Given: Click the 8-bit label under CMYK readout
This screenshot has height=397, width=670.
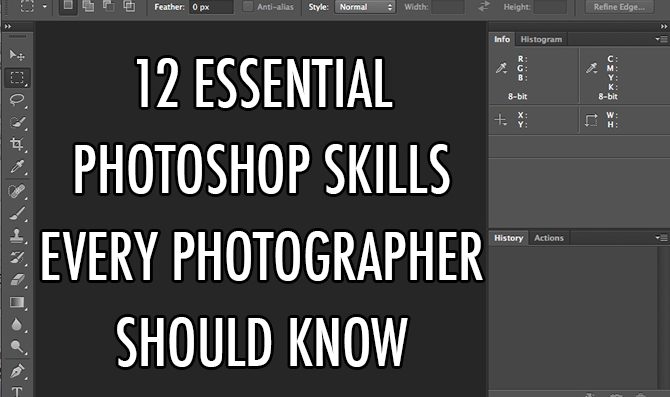Looking at the screenshot, I should pos(608,97).
